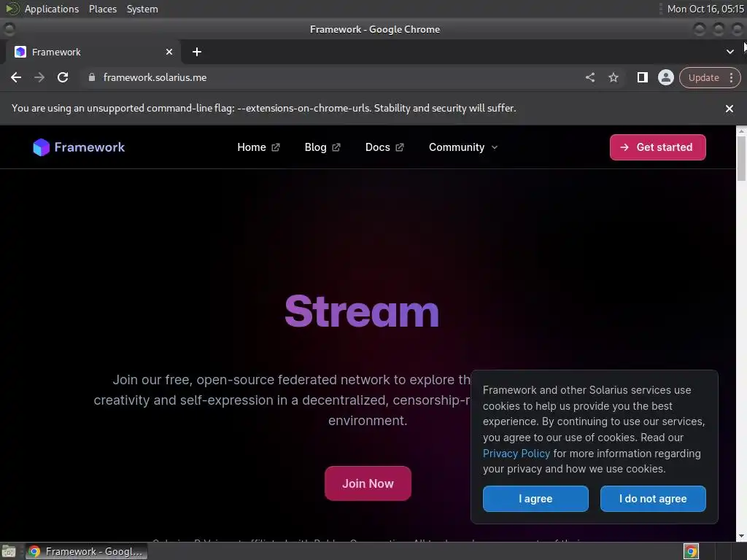
Task: Click the Framework wordmark text
Action: tap(90, 147)
